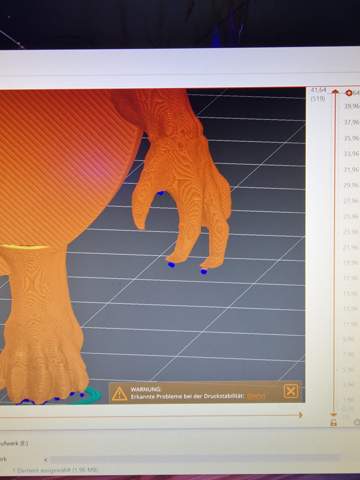The height and width of the screenshot is (480, 360).
Task: Dismiss the Druckstabilität warning notification
Action: pyautogui.click(x=291, y=391)
